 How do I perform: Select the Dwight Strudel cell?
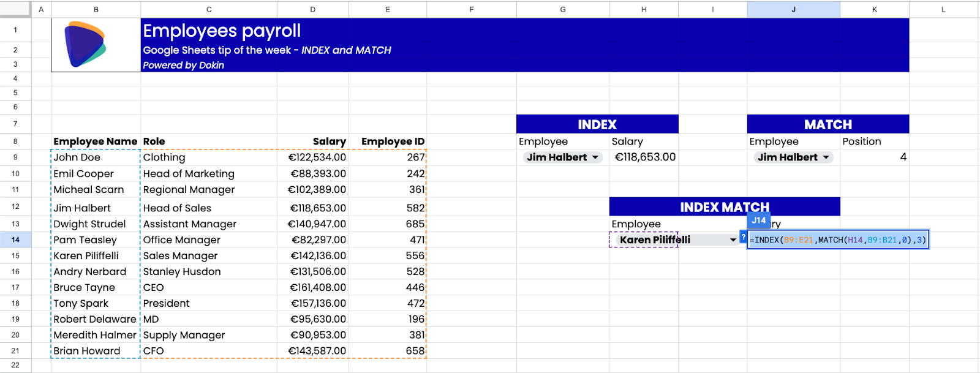point(96,224)
